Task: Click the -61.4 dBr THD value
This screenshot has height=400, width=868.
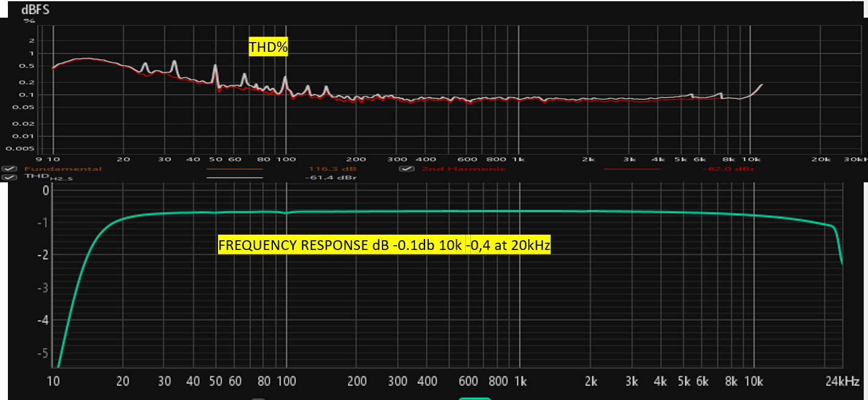Action: [330, 177]
